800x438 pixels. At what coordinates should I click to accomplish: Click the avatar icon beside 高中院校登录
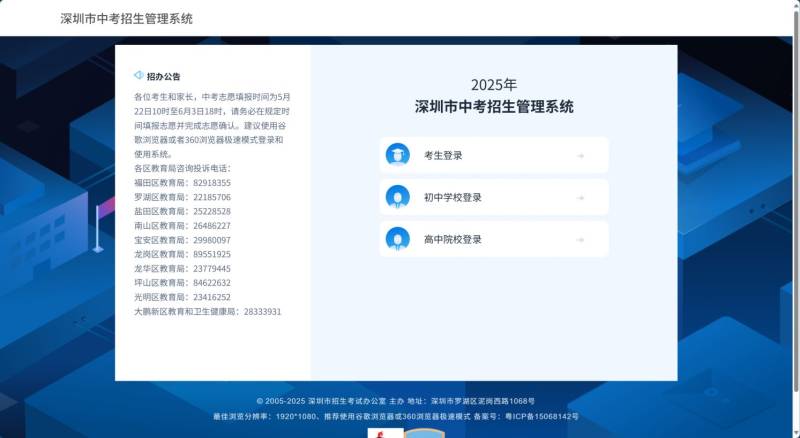tap(397, 239)
